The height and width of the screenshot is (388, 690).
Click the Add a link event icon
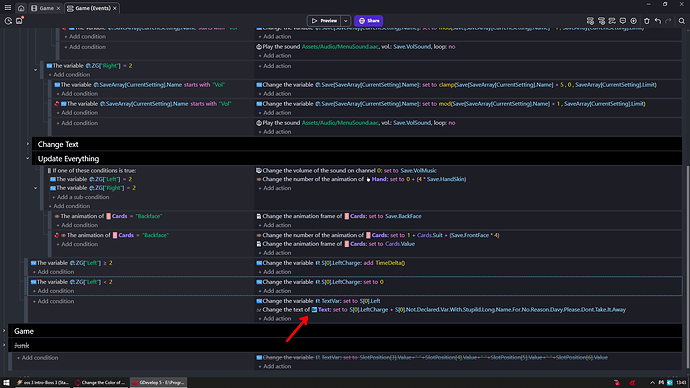612,21
